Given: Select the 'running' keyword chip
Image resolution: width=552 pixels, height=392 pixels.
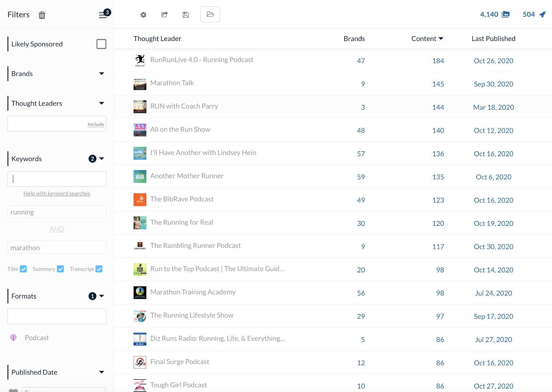Looking at the screenshot, I should (x=57, y=212).
